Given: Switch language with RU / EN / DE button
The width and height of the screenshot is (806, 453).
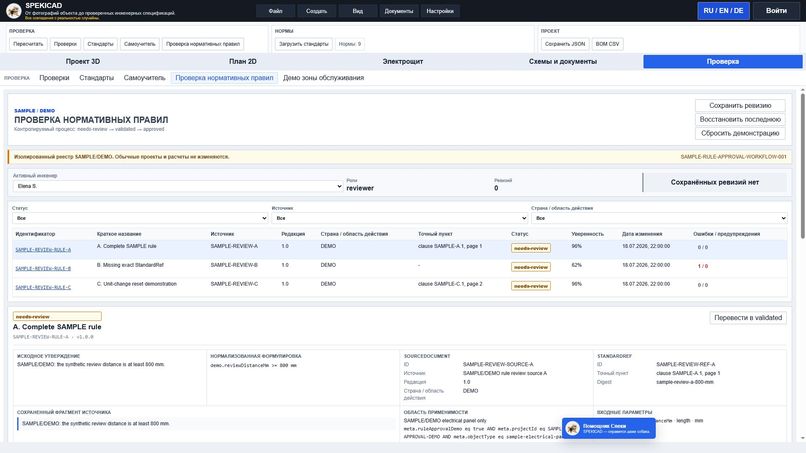Looking at the screenshot, I should coord(723,11).
